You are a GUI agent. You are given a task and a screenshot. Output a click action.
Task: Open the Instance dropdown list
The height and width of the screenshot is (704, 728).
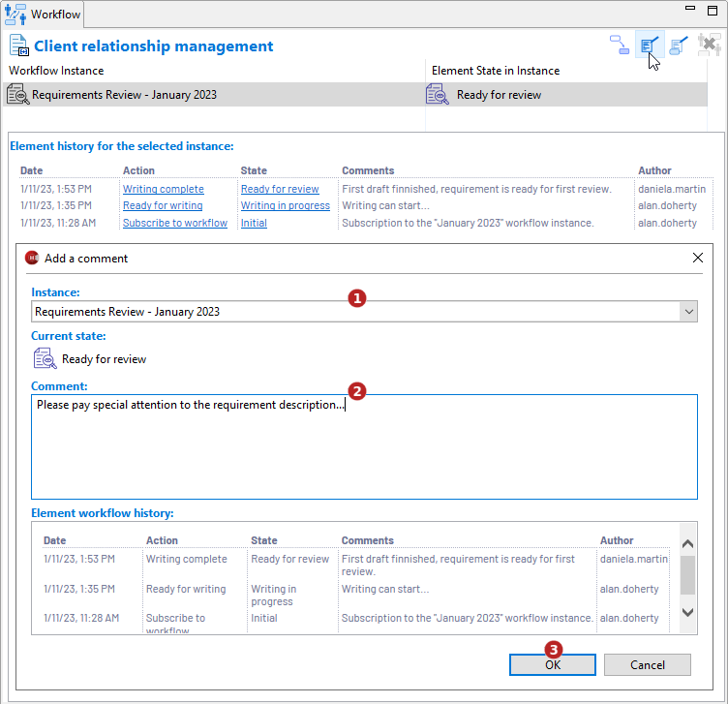[688, 312]
